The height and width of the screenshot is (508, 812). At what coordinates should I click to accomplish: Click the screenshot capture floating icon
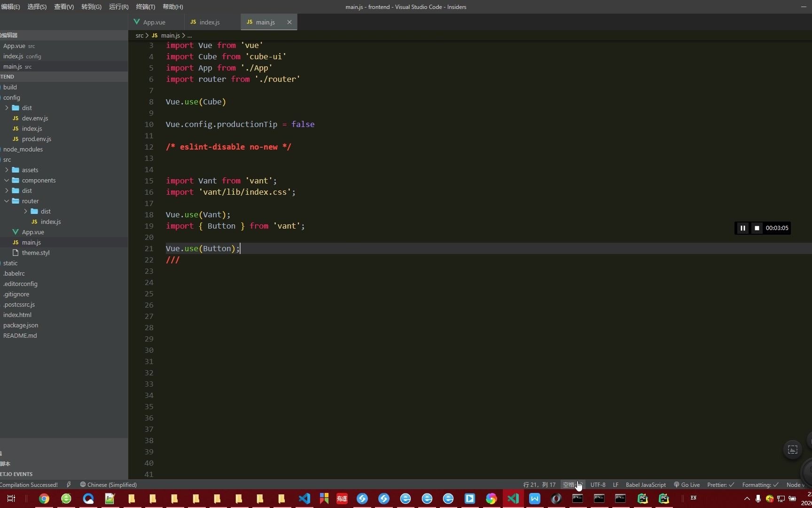click(x=793, y=450)
